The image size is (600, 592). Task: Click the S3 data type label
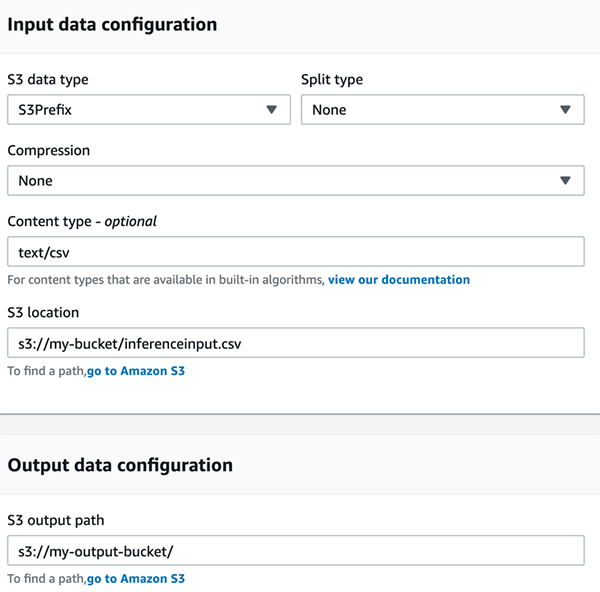(48, 80)
